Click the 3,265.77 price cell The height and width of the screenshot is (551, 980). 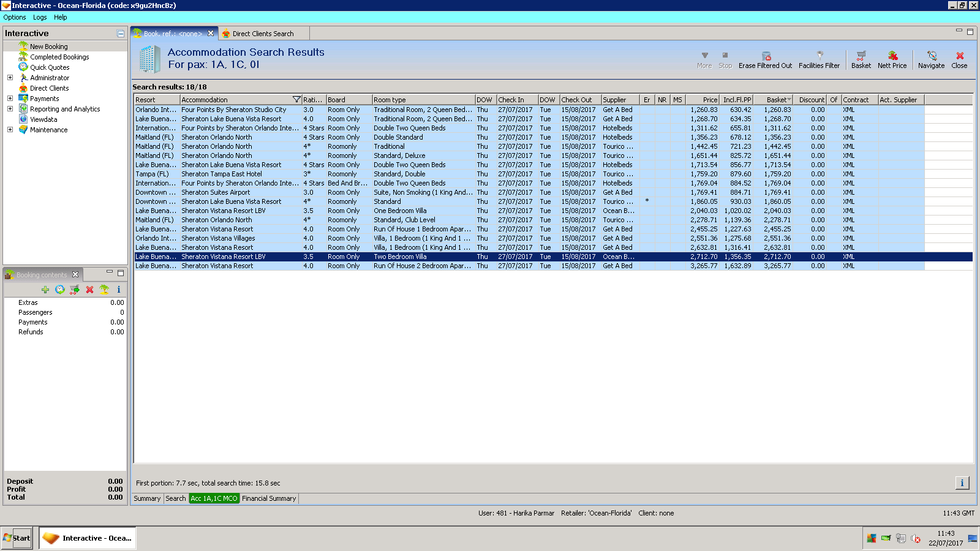click(x=704, y=266)
